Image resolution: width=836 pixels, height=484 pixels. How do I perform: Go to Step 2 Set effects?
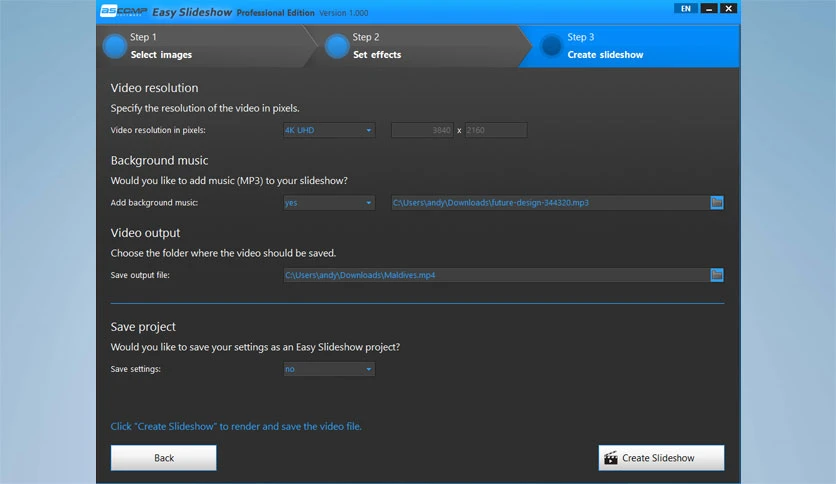[x=421, y=46]
